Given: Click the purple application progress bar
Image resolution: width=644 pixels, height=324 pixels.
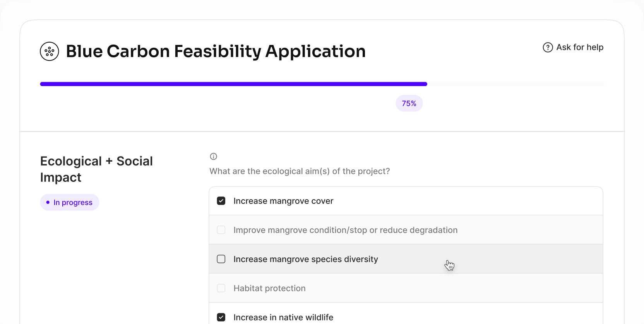Looking at the screenshot, I should click(233, 84).
